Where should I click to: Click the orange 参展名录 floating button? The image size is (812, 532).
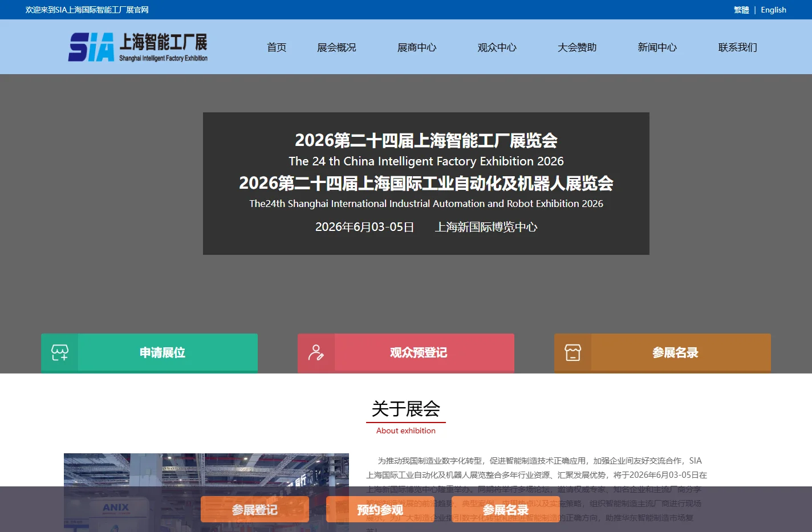coord(506,509)
